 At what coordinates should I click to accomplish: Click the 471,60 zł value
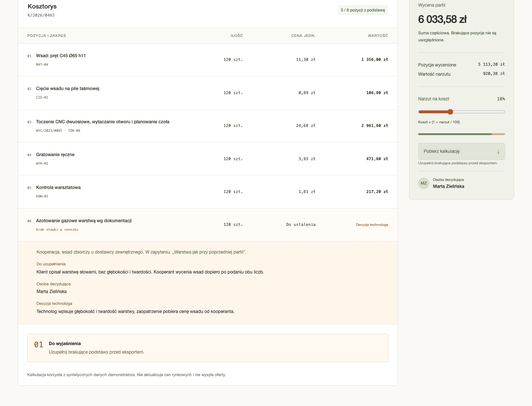[x=377, y=159]
